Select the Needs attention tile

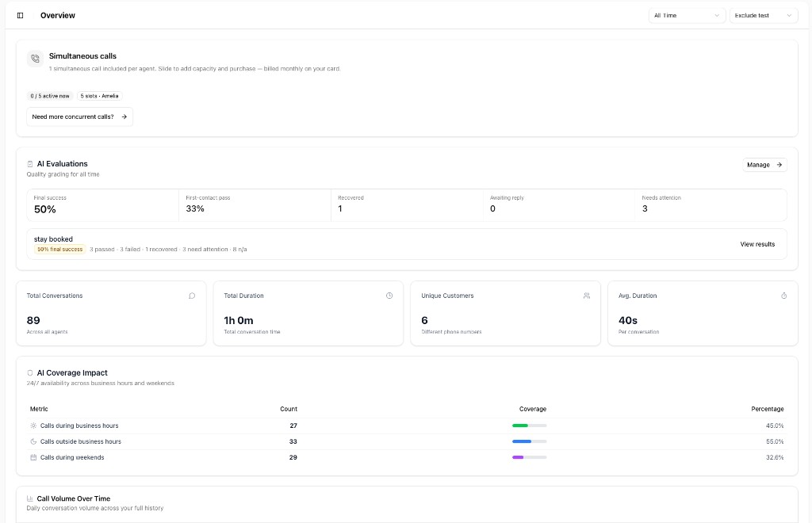pyautogui.click(x=710, y=205)
